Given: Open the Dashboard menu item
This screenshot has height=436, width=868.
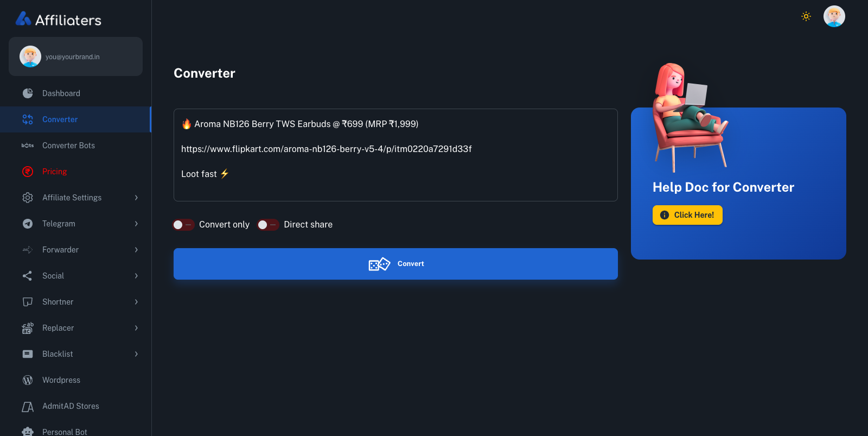Looking at the screenshot, I should 75,93.
